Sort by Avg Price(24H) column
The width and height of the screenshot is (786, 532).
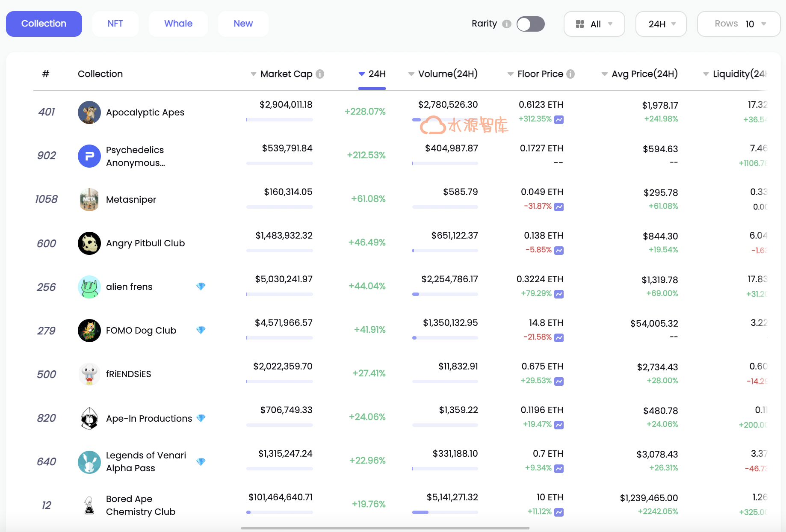(x=640, y=74)
